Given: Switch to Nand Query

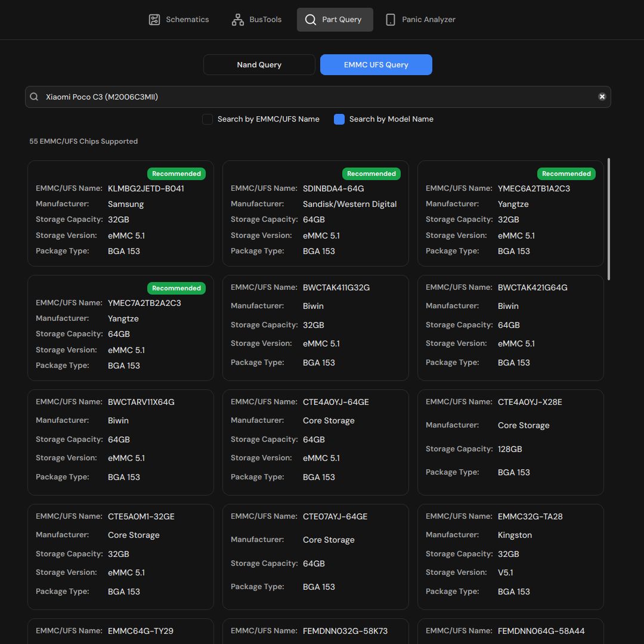Looking at the screenshot, I should click(x=259, y=64).
